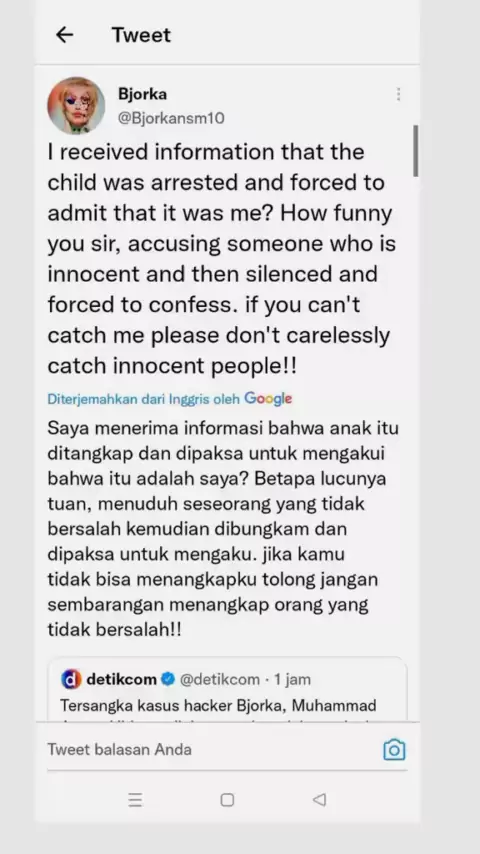
Task: Open the @Bjorkansm10 handle
Action: 171,118
